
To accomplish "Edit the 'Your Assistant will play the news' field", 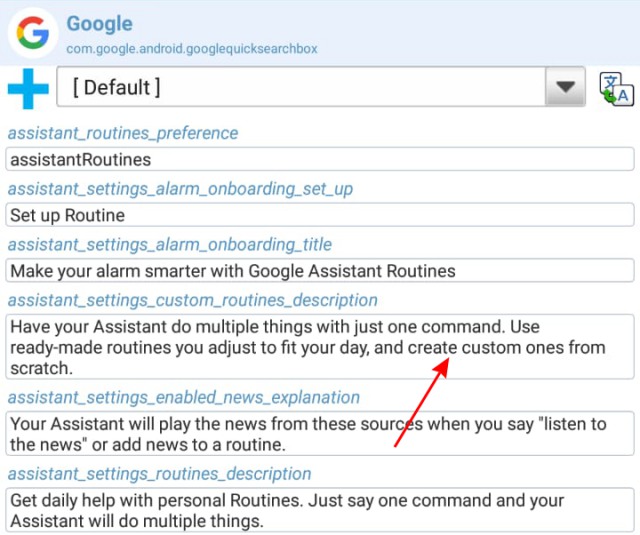I will 320,433.
